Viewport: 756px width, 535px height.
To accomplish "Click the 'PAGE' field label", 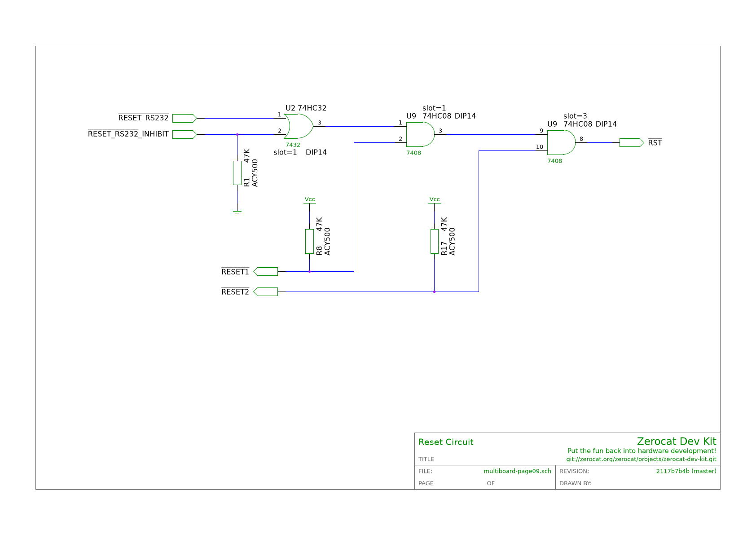I will click(x=426, y=483).
